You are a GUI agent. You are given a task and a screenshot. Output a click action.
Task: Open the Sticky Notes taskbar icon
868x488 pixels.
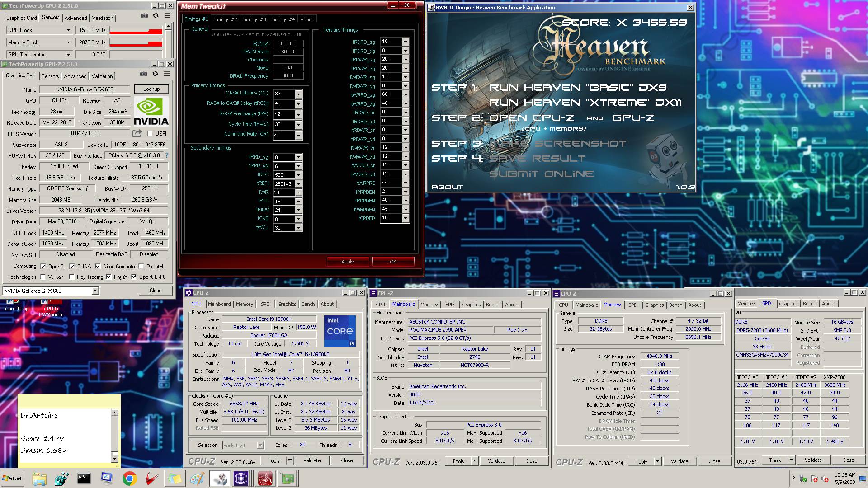coord(175,479)
